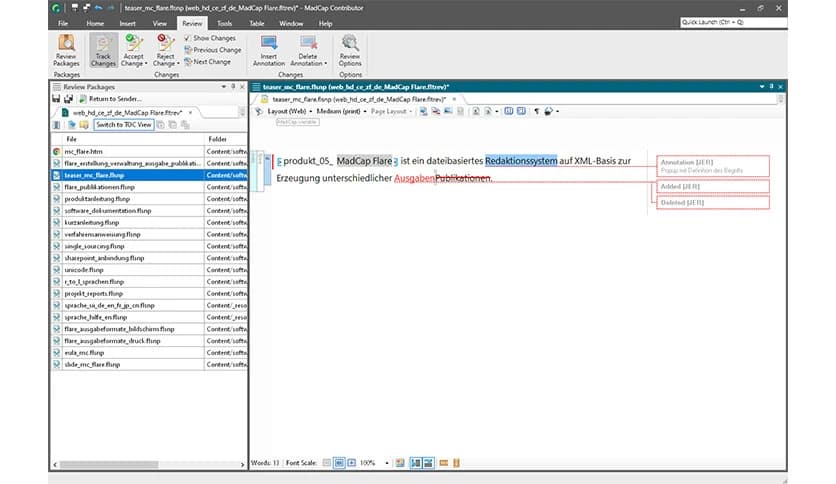Click the MadCap Flare variable in text
This screenshot has height=484, width=836.
[364, 160]
